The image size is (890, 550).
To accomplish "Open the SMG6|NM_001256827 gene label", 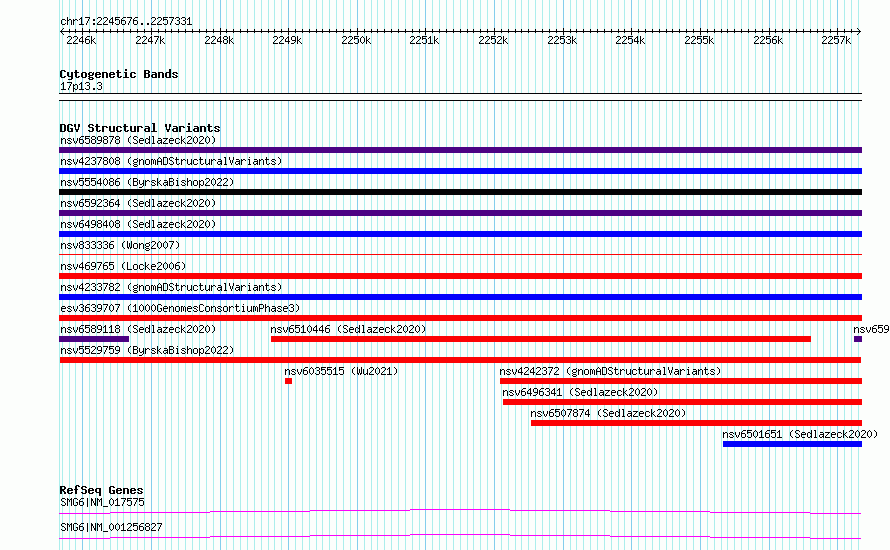I will [x=111, y=527].
